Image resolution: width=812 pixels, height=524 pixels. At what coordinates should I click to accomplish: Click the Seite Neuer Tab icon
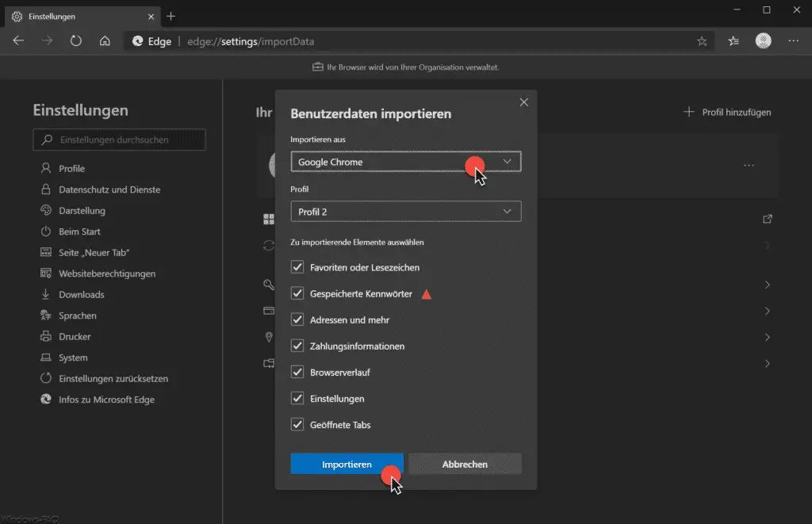tap(46, 252)
